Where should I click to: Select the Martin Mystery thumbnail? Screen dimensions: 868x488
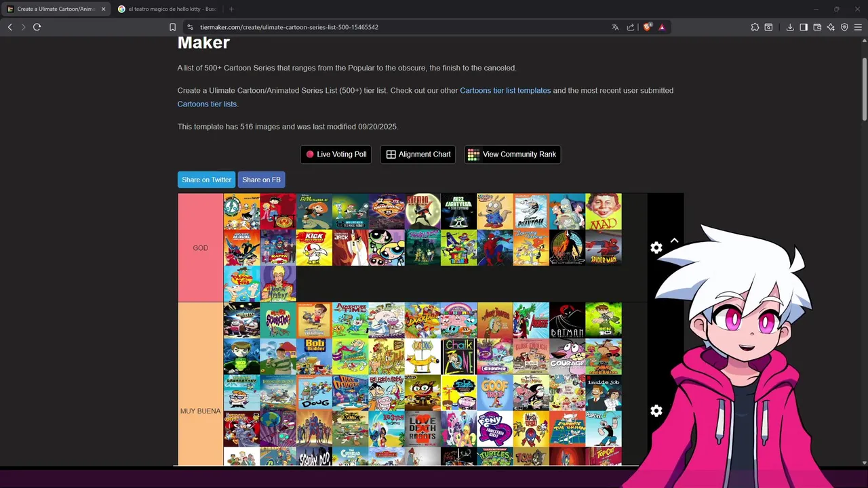(x=278, y=283)
